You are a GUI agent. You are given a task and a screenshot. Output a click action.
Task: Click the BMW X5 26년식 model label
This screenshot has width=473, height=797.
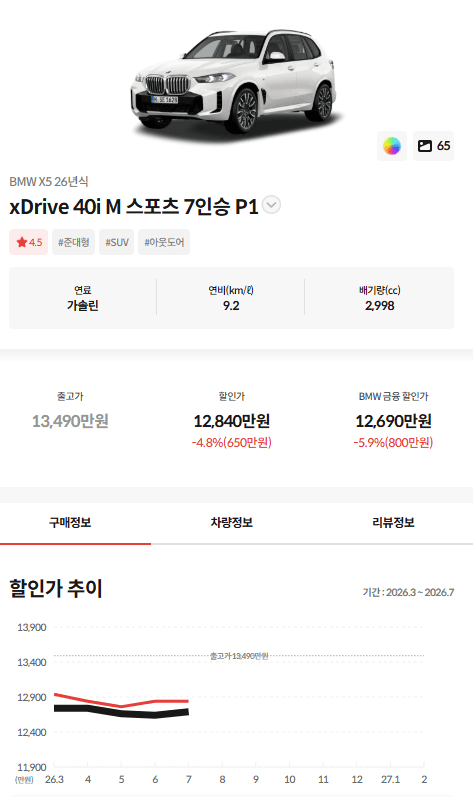pos(49,181)
